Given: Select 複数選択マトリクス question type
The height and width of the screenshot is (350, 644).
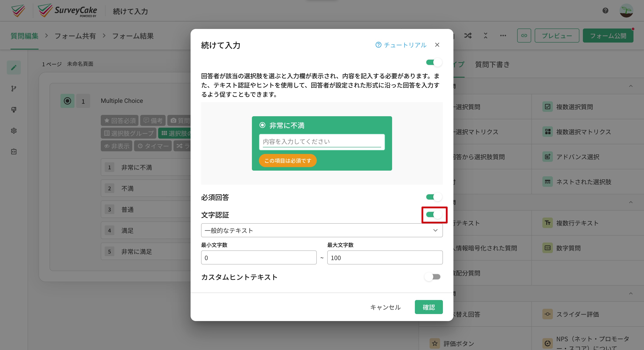Looking at the screenshot, I should 587,132.
